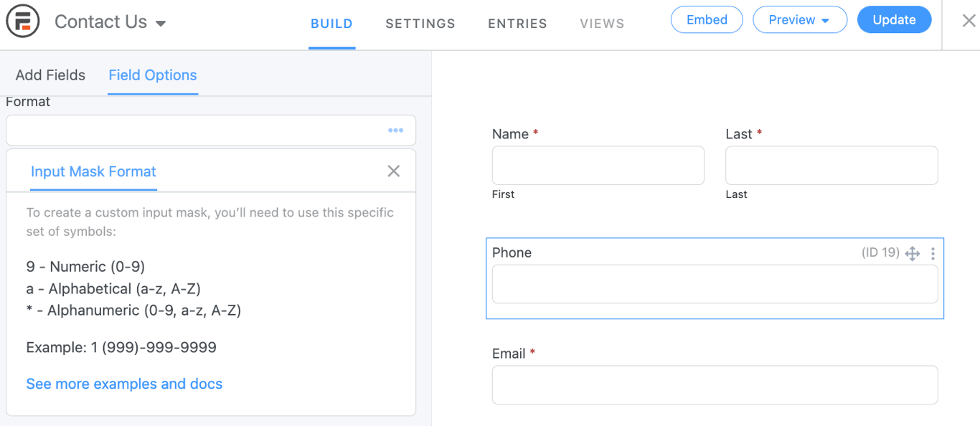Click the Email input box
This screenshot has height=426, width=980.
(x=715, y=385)
